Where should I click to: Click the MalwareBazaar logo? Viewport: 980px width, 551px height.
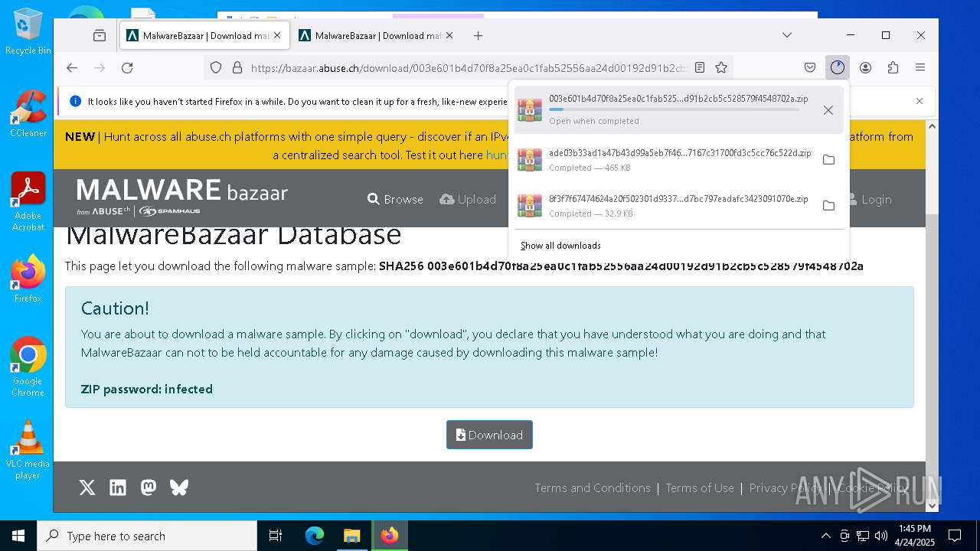182,197
